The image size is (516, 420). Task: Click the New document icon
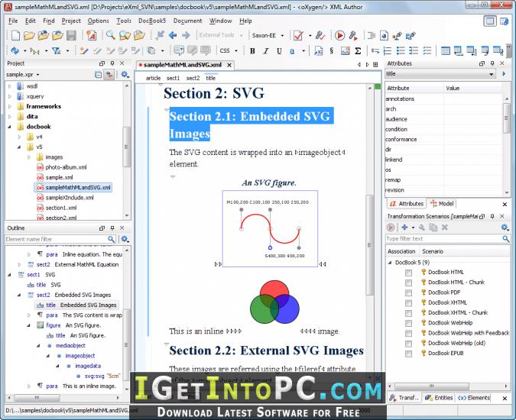coord(15,35)
